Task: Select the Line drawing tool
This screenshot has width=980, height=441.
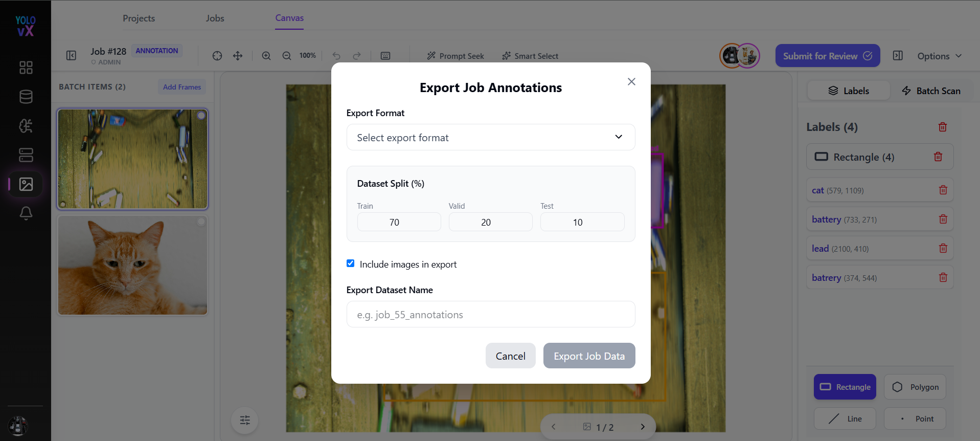Action: [845, 418]
